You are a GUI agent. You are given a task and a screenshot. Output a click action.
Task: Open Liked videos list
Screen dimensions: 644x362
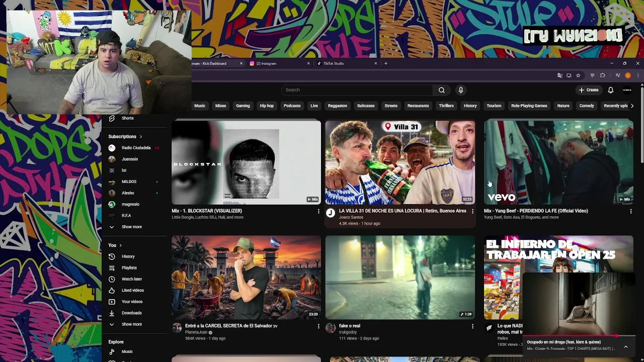point(134,290)
